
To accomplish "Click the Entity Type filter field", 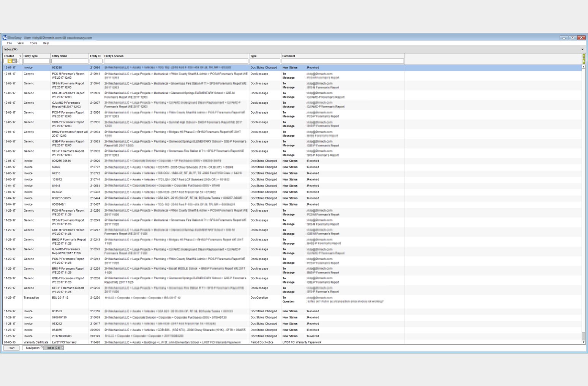I will [x=36, y=61].
